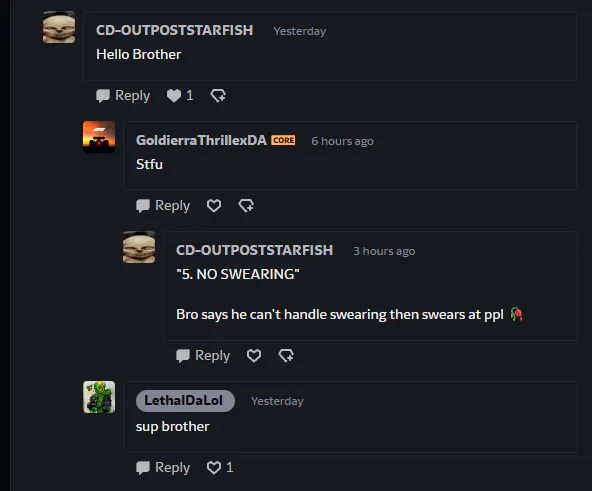Image resolution: width=592 pixels, height=491 pixels.
Task: Like the "Stfu" comment heart
Action: click(x=214, y=205)
